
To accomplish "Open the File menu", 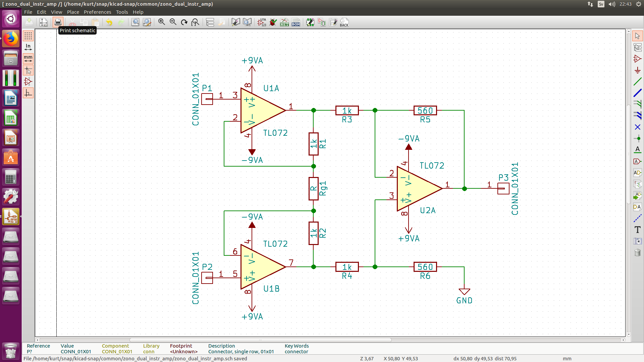I will pos(28,12).
